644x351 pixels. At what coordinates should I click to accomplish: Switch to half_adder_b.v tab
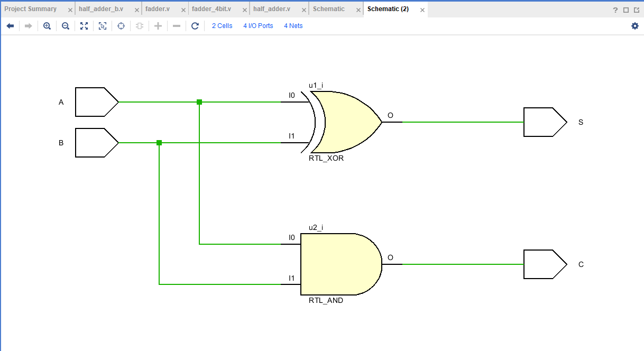click(101, 9)
